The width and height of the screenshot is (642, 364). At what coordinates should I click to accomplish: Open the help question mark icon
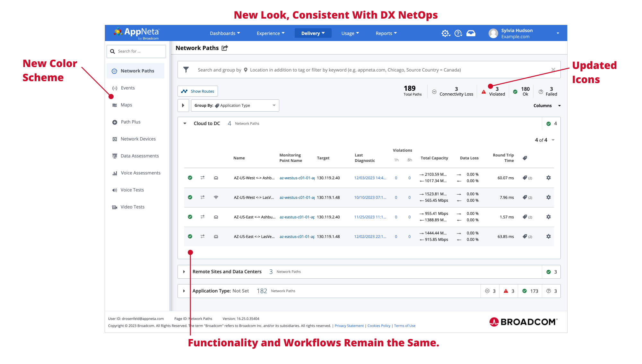click(458, 33)
